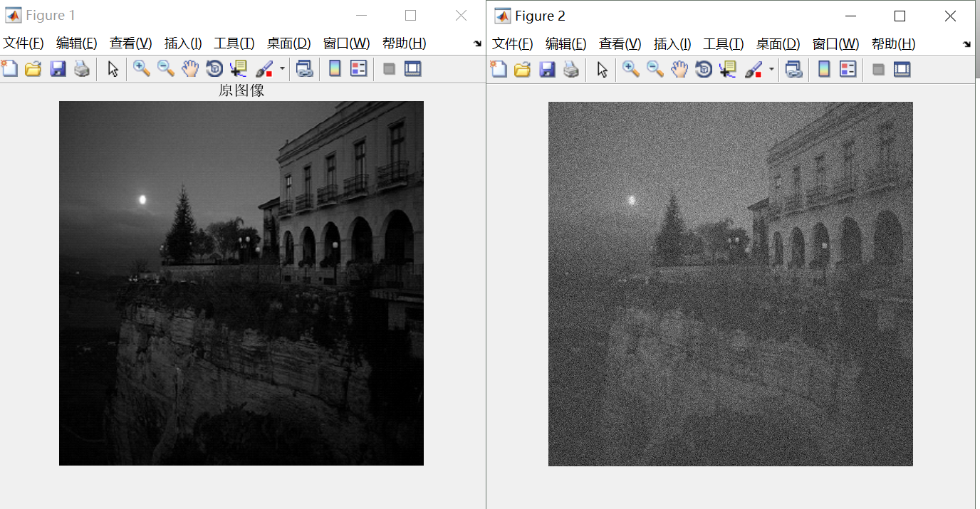Insert Colorbar icon in Figure 2
The width and height of the screenshot is (980, 509).
point(824,70)
